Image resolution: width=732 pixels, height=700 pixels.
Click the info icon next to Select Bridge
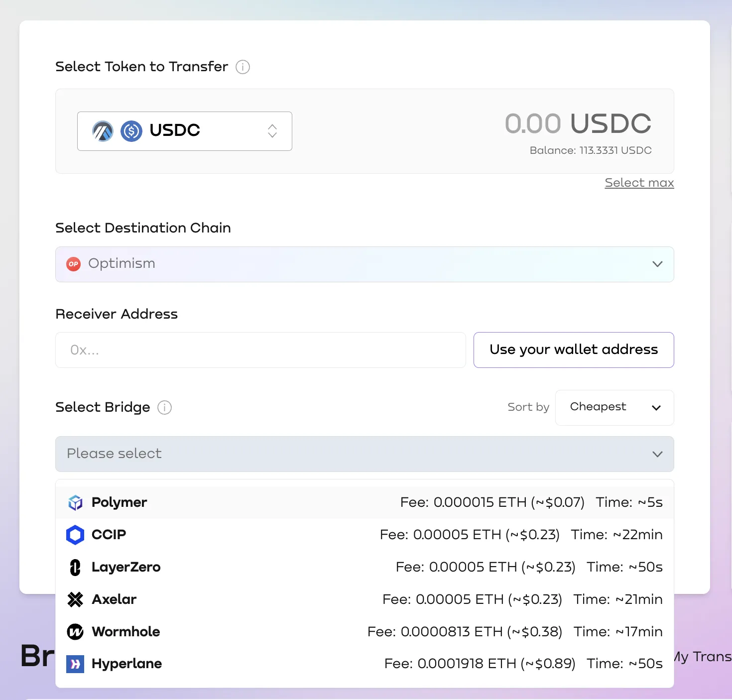[165, 408]
